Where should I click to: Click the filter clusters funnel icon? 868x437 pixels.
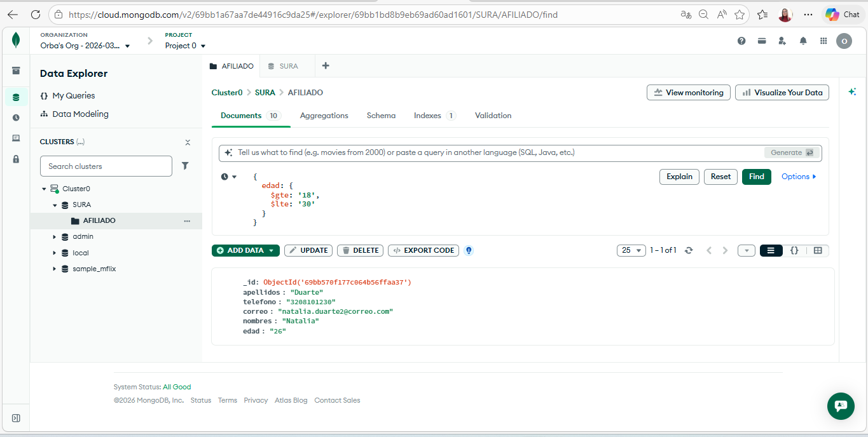pos(185,166)
